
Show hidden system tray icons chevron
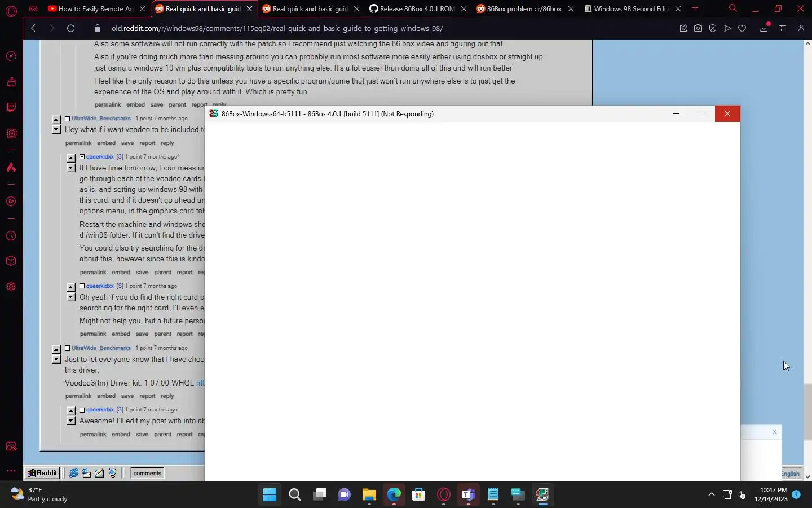[x=712, y=495]
